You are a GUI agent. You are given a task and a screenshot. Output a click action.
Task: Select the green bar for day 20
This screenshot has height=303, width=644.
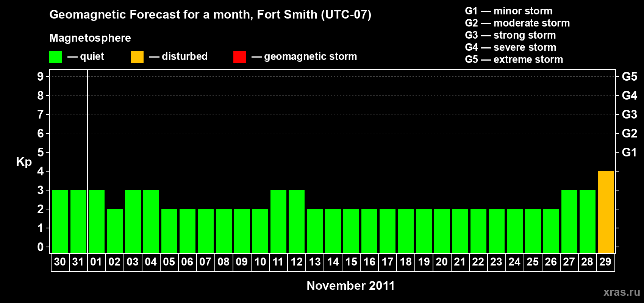point(442,231)
